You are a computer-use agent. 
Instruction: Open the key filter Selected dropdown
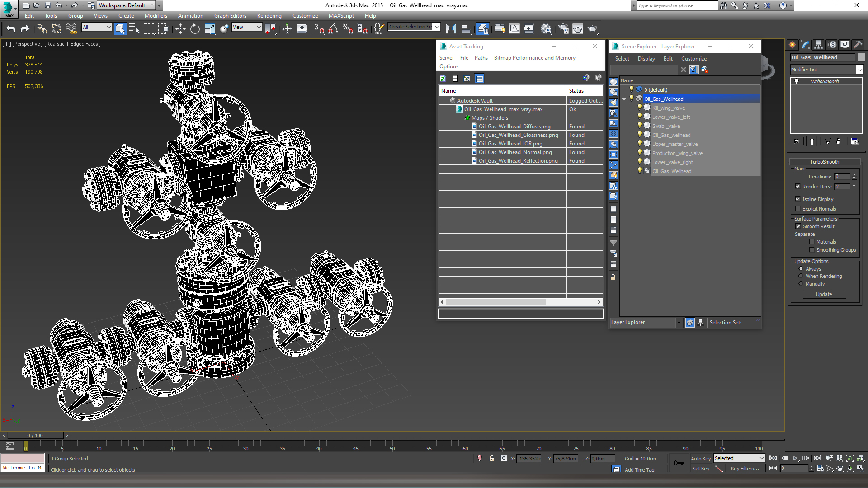[x=761, y=458]
